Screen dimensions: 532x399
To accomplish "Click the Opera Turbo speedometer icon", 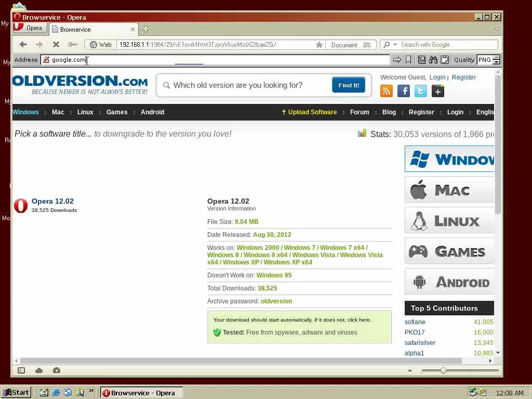I will (57, 370).
